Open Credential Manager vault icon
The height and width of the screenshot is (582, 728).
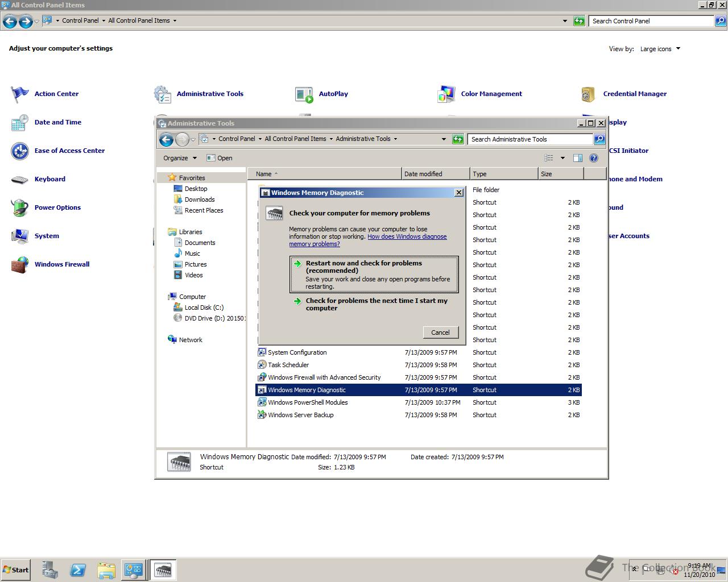[589, 94]
